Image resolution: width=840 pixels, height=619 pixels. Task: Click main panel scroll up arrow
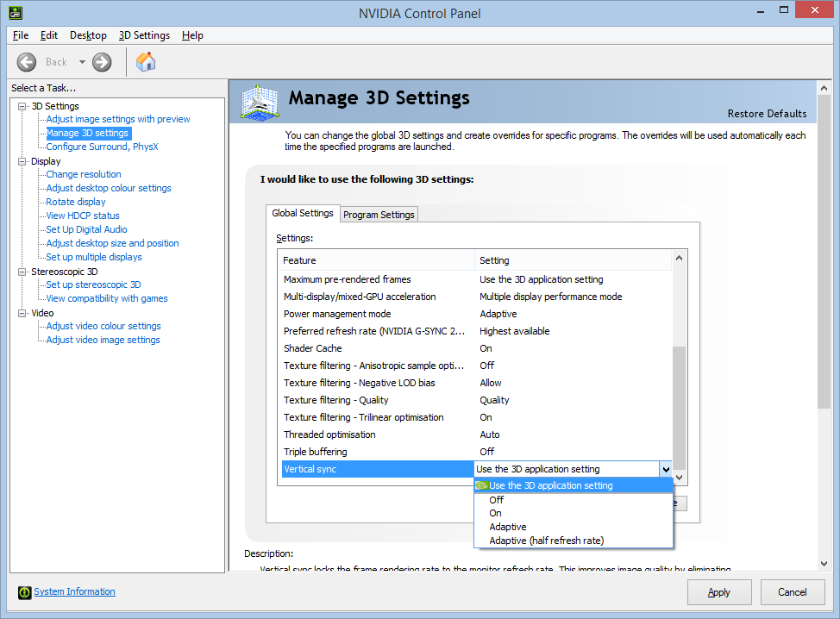824,88
